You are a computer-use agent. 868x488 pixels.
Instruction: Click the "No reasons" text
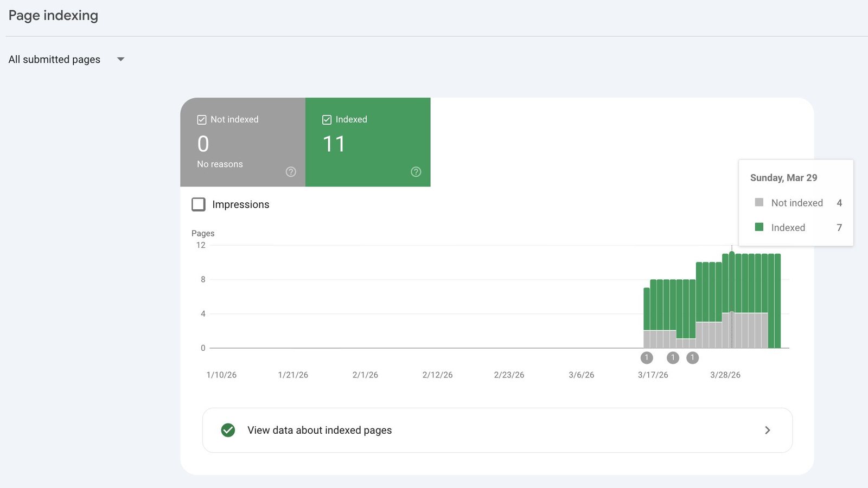click(220, 164)
